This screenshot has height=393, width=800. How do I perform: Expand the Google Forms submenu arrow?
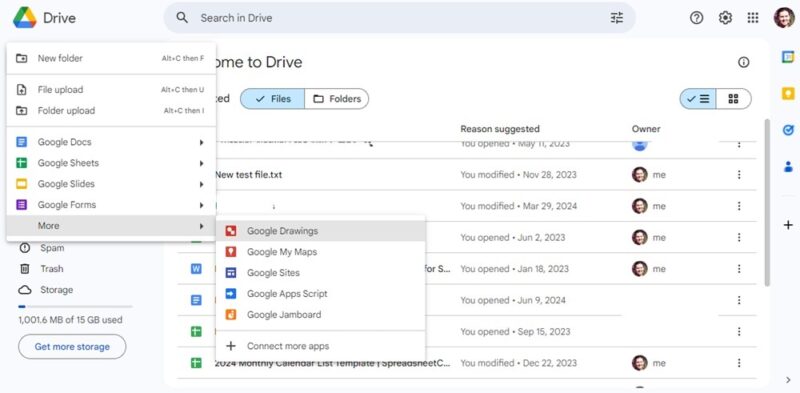[x=202, y=205]
